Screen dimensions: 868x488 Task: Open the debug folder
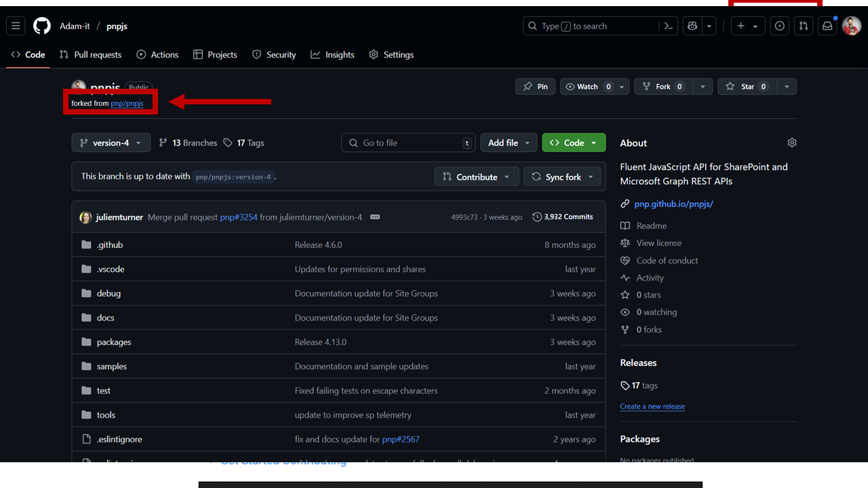(108, 293)
